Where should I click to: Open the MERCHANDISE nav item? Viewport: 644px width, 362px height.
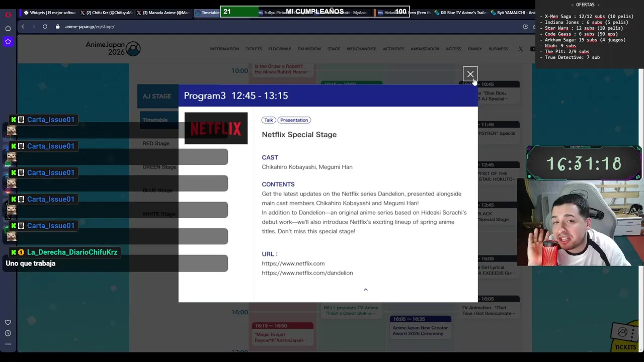point(361,49)
